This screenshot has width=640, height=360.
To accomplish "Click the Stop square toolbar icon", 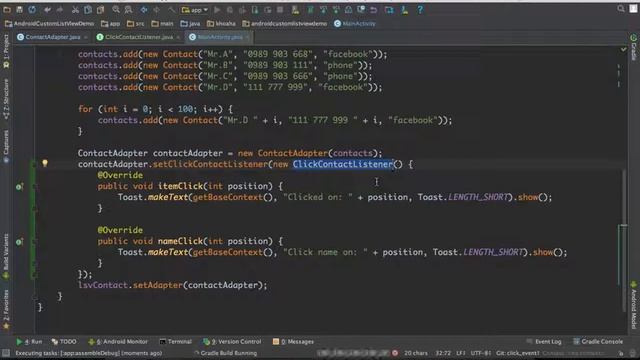I will click(x=280, y=9).
